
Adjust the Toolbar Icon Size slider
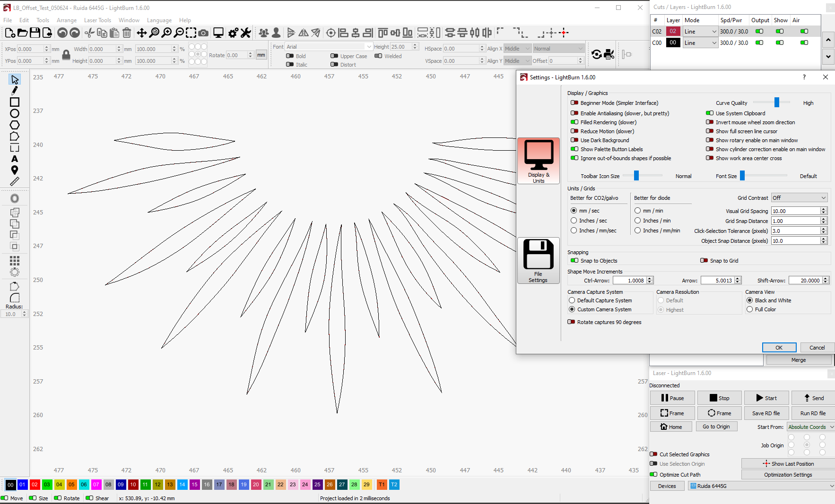pos(636,176)
